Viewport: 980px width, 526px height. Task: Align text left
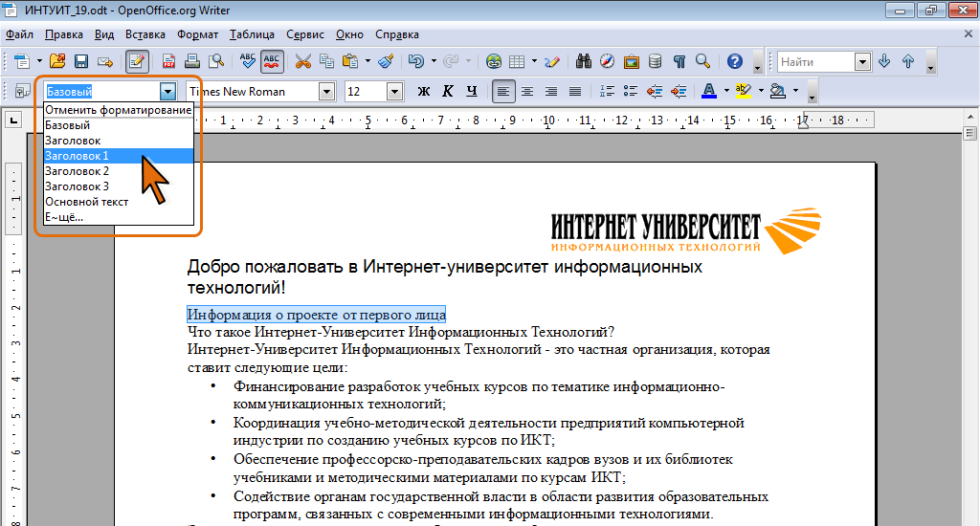point(502,91)
